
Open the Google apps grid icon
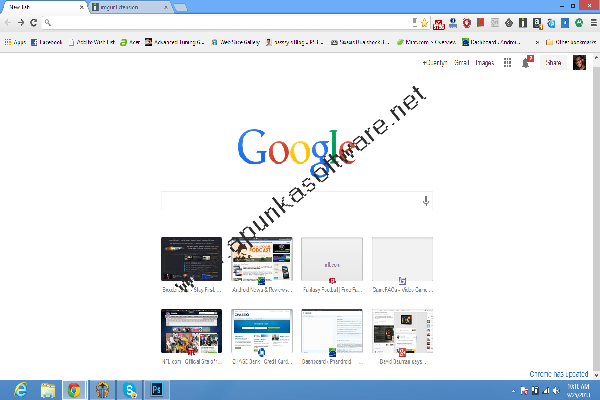click(507, 62)
